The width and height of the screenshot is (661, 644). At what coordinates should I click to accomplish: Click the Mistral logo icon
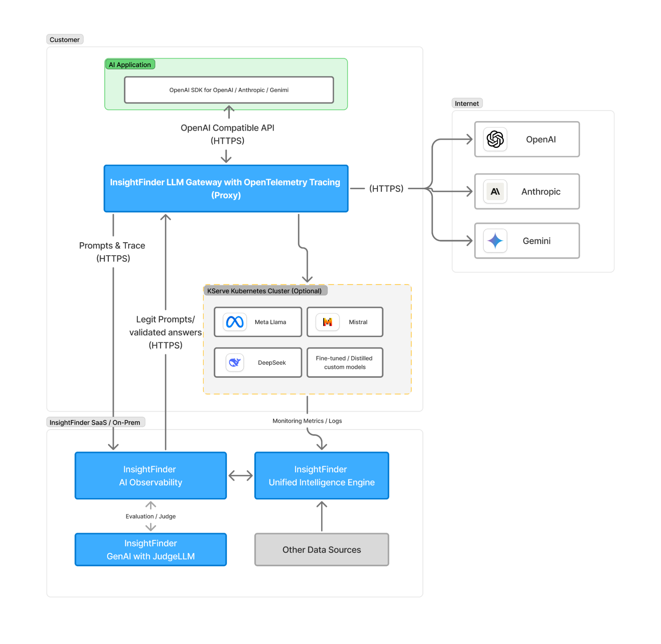point(327,322)
